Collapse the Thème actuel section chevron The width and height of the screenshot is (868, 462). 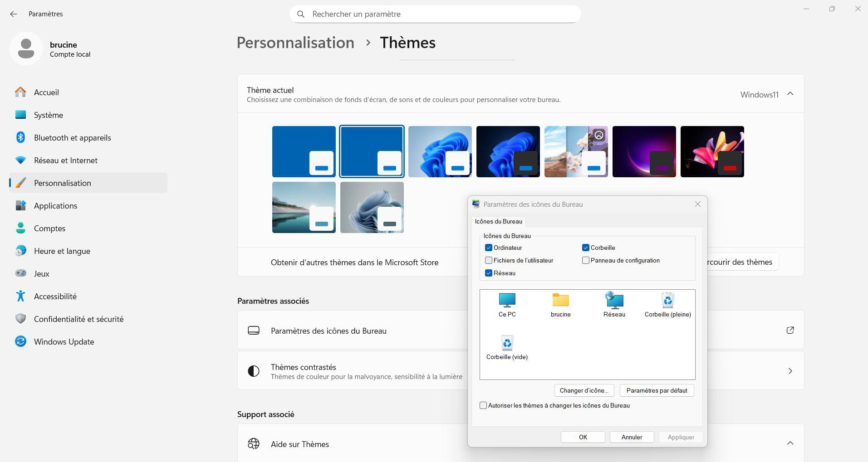click(790, 94)
